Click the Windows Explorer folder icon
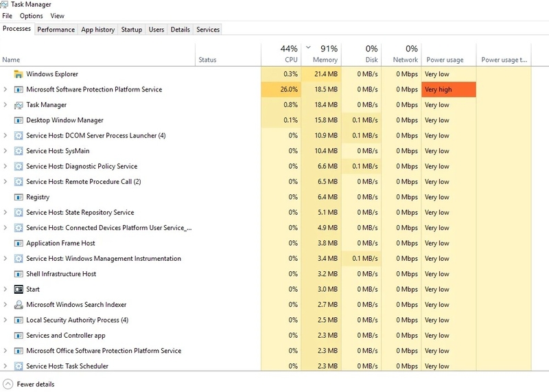The image size is (549, 392). coord(19,74)
